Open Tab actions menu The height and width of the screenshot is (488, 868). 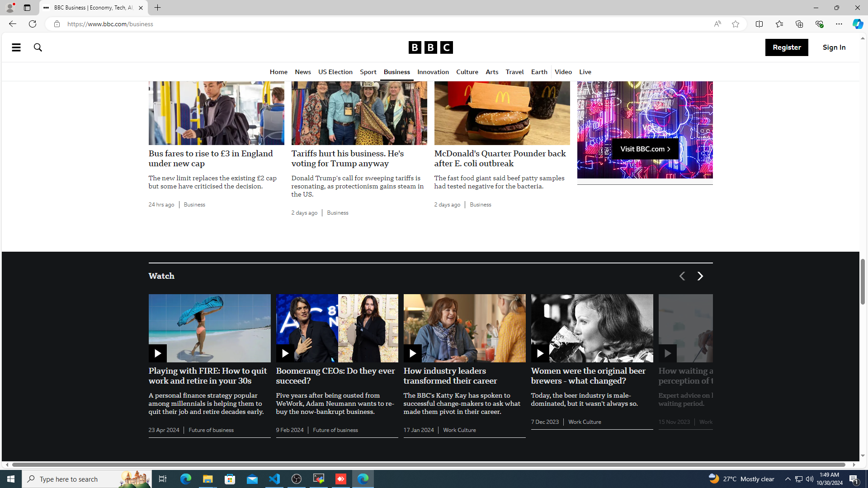pos(27,8)
